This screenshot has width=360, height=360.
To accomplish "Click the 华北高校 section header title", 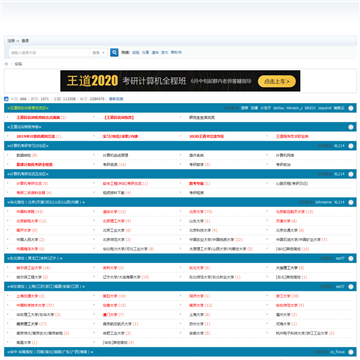I will pos(46,202).
